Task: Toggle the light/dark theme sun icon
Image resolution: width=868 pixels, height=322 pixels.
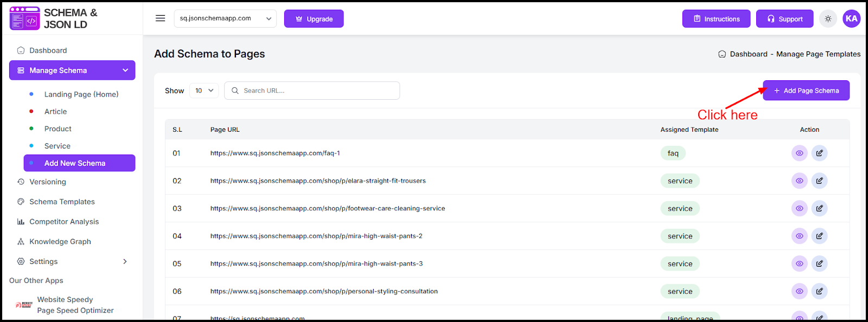Action: click(x=828, y=19)
